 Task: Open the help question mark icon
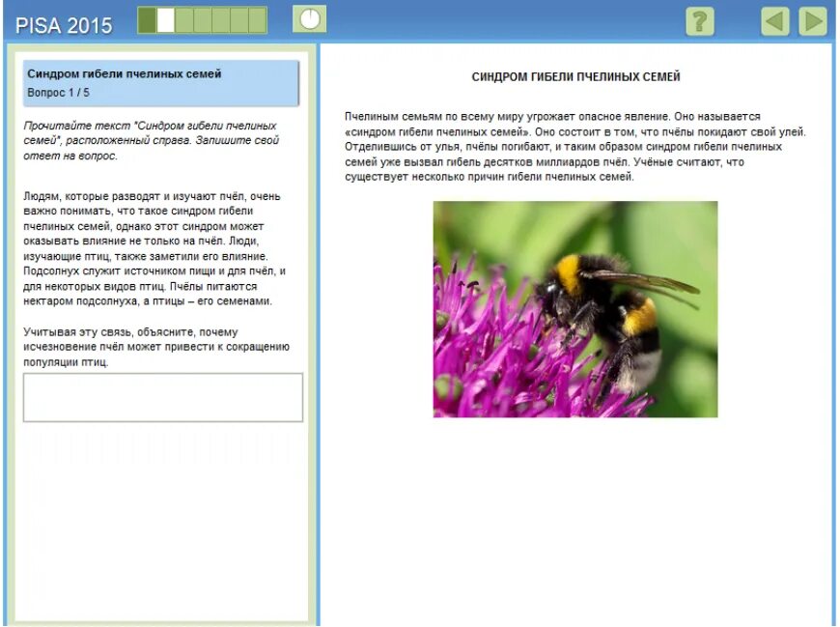point(700,22)
